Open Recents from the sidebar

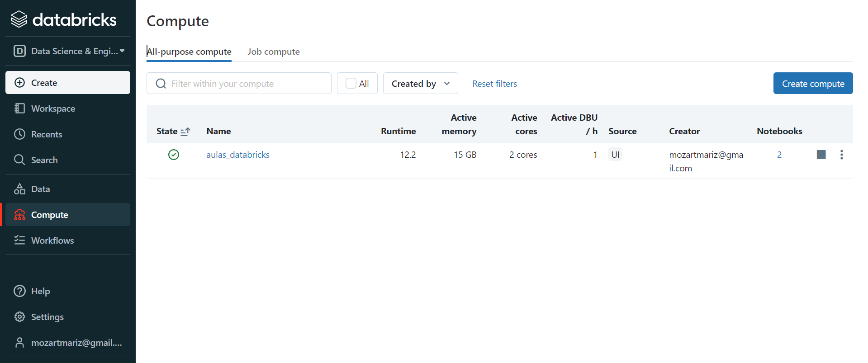click(x=68, y=134)
